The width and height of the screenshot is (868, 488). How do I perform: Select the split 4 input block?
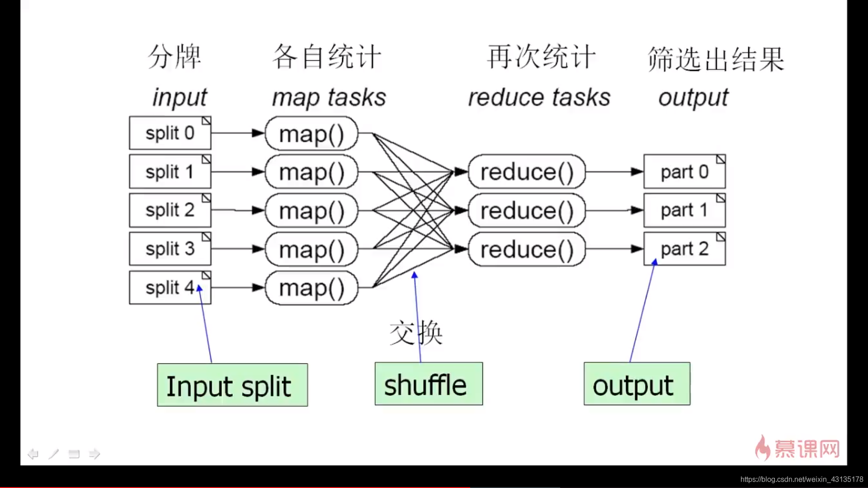170,287
